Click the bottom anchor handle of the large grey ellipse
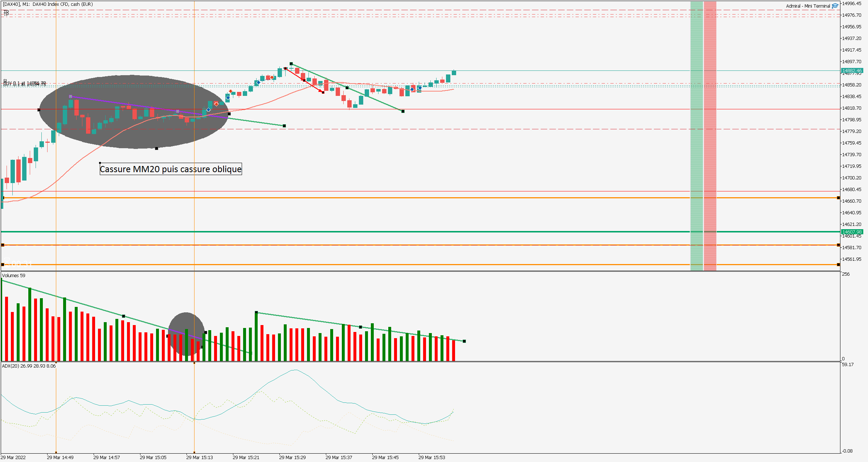The image size is (868, 462). coord(157,148)
